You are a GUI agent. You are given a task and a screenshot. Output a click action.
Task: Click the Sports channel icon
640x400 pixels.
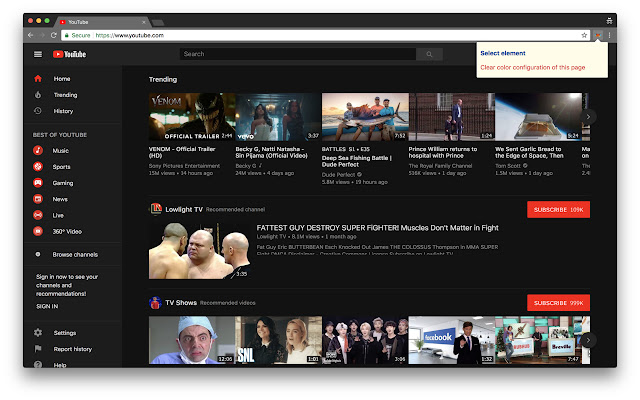pos(38,167)
